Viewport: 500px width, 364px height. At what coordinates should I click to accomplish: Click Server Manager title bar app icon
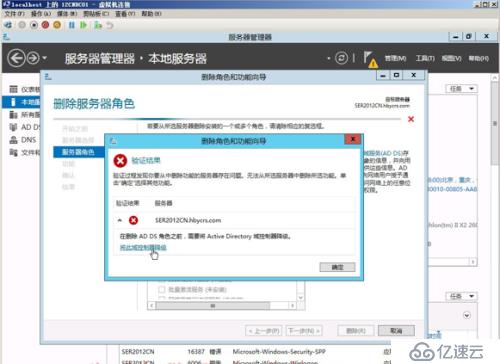coord(6,37)
